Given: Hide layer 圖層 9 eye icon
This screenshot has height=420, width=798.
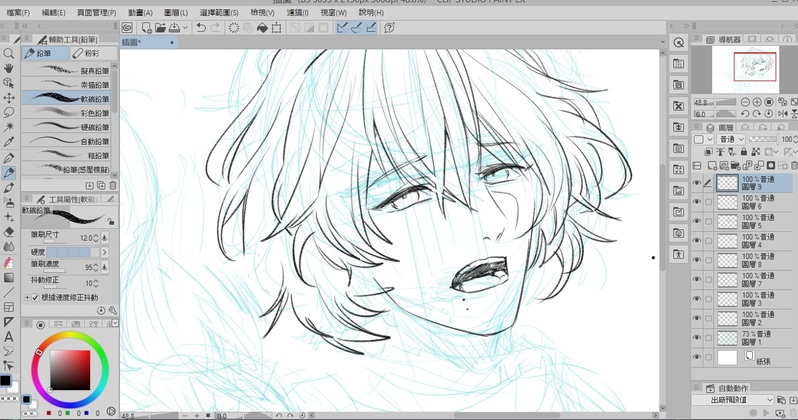Looking at the screenshot, I should (x=697, y=183).
